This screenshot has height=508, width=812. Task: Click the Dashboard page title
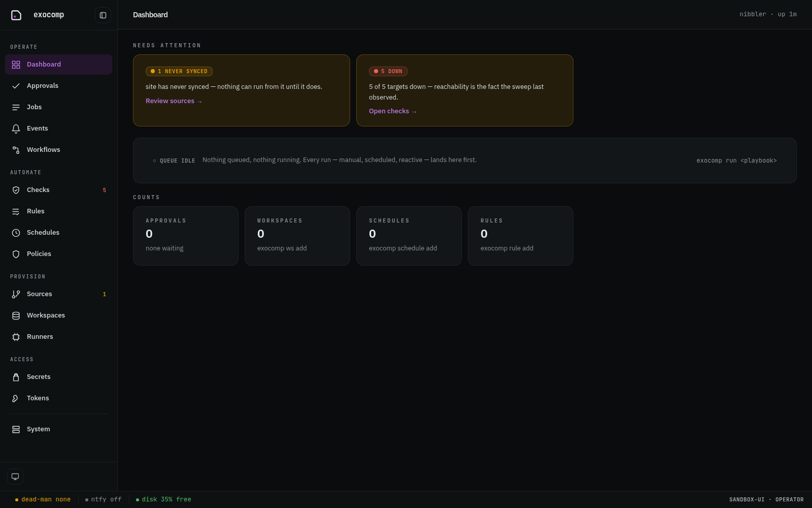(150, 15)
